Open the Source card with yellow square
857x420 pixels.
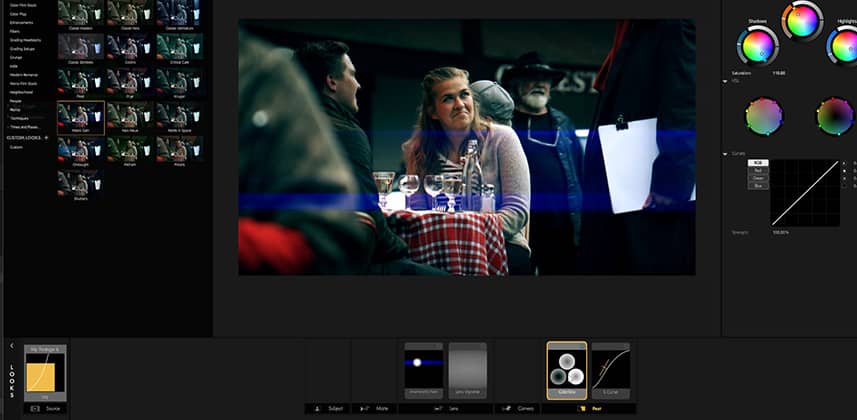[45, 372]
